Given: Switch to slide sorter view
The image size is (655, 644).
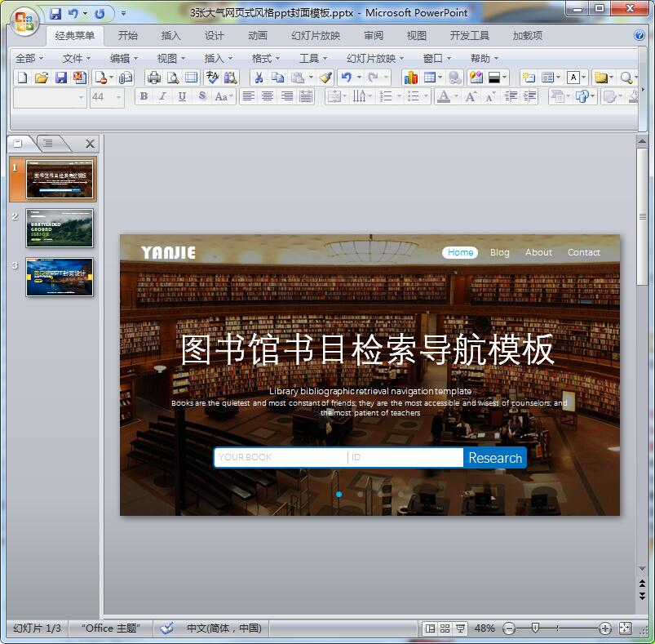Looking at the screenshot, I should [x=445, y=628].
